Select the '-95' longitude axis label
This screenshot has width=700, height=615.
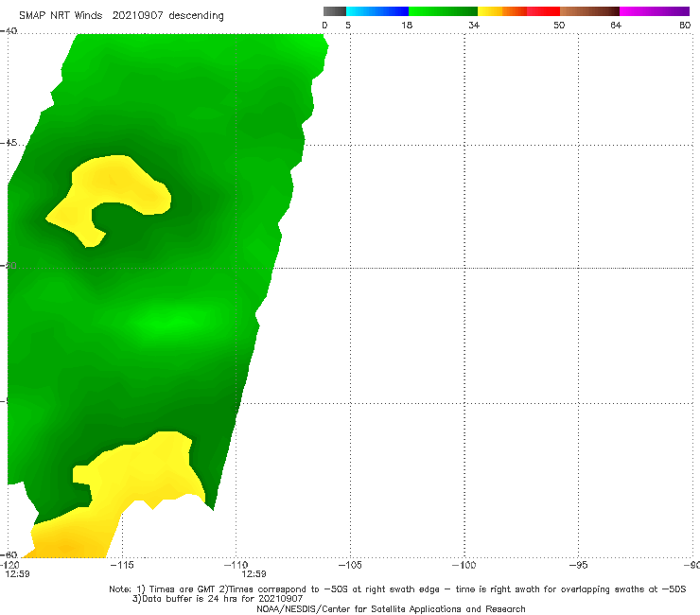point(579,565)
